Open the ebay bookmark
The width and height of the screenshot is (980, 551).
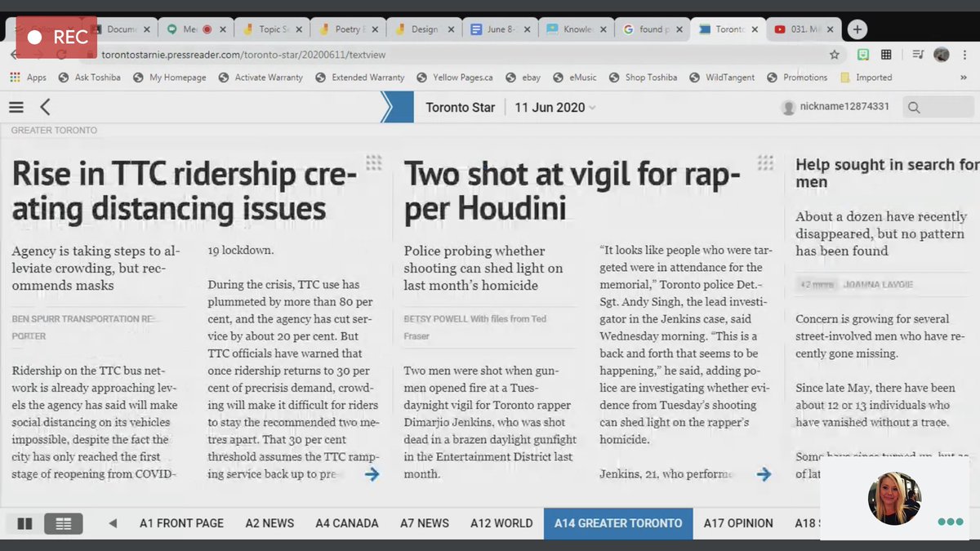[523, 78]
